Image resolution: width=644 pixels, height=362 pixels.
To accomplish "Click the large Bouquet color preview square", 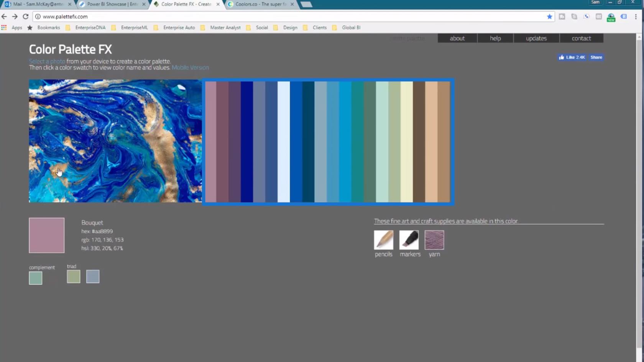I will (47, 235).
